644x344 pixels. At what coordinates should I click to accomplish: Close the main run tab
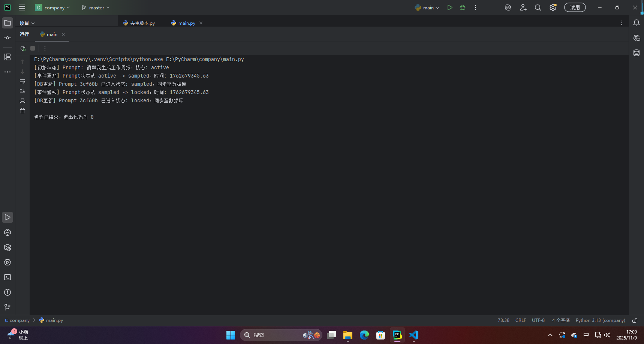point(63,34)
